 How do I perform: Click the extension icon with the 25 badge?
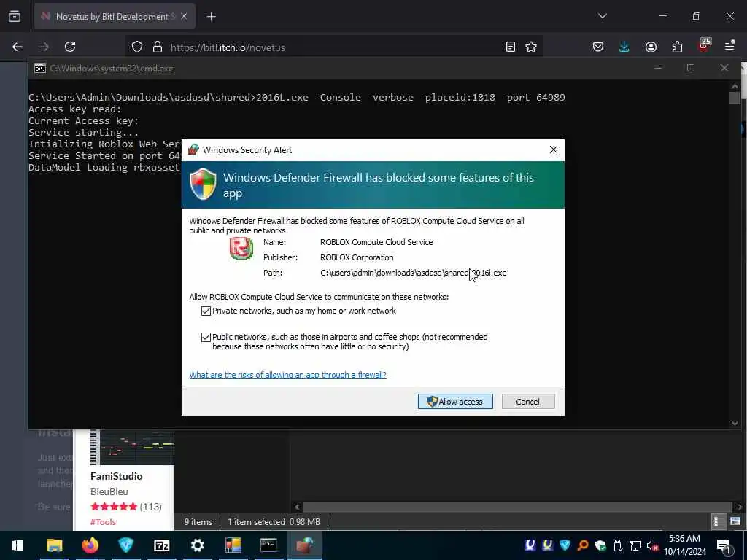(704, 45)
